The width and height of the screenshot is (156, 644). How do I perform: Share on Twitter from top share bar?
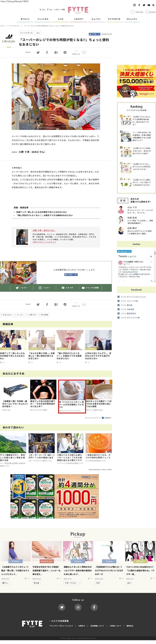(x=38, y=53)
